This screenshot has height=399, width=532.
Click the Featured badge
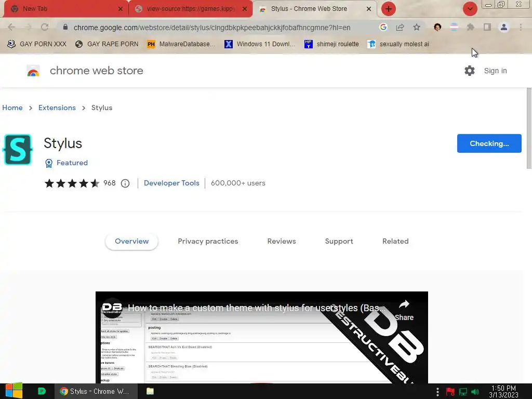coord(66,163)
